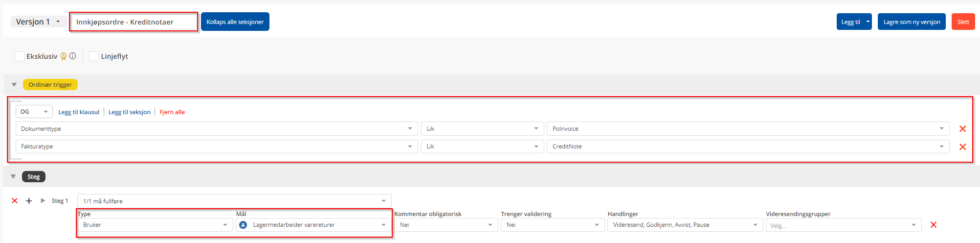This screenshot has height=243, width=980.
Task: Collapse the Ordinær trigger section
Action: pyautogui.click(x=14, y=85)
